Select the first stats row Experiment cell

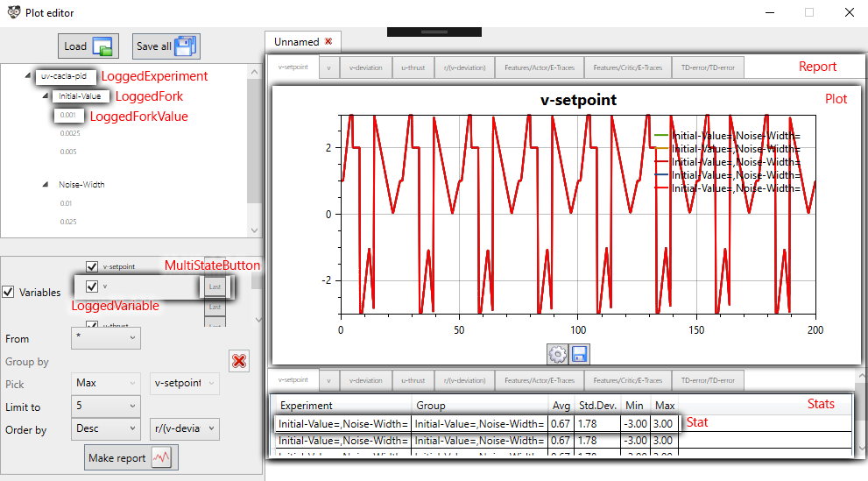[343, 423]
